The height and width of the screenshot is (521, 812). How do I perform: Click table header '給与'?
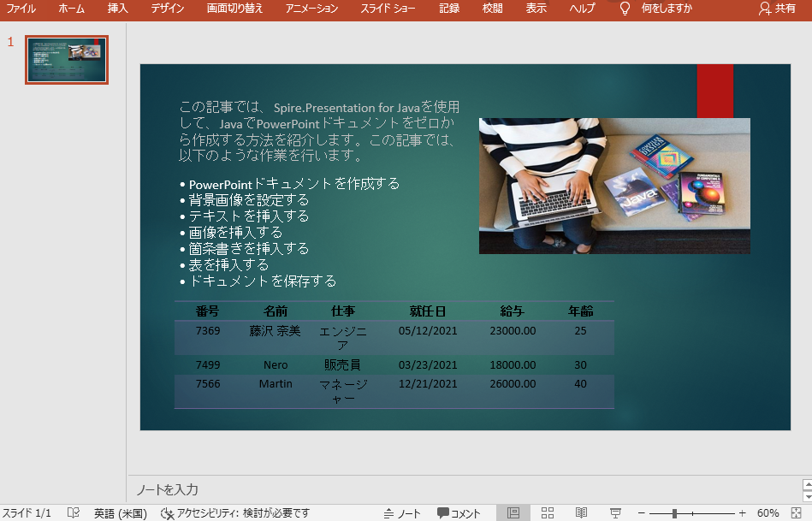click(513, 311)
